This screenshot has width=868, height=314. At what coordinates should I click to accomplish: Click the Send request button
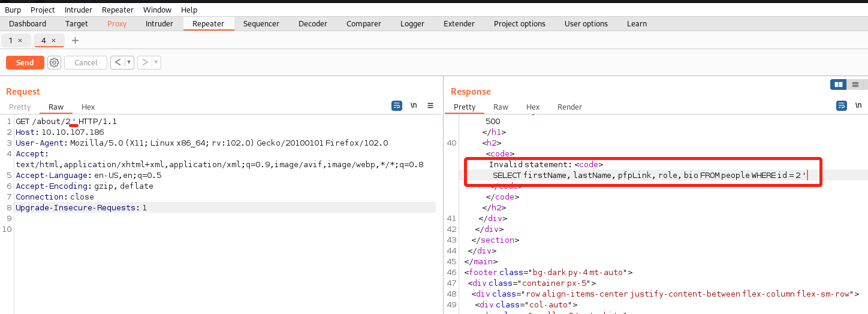coord(25,62)
